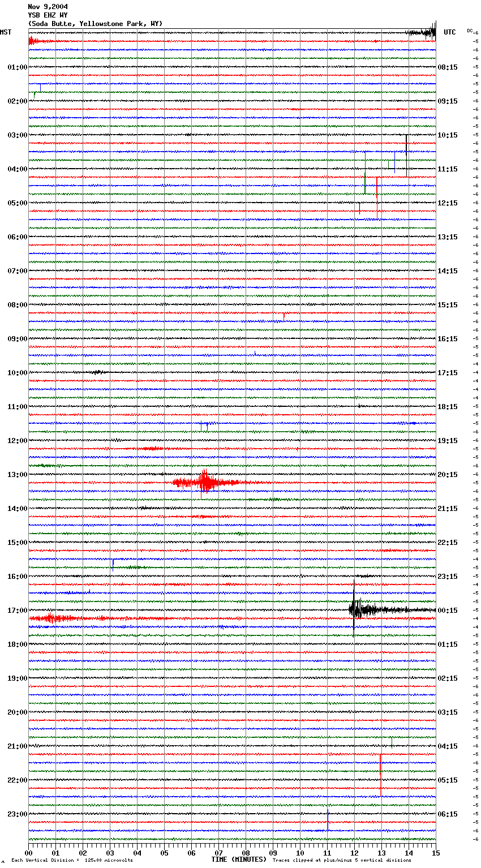The image size is (481, 868).
Task: Click the '14:15' UTC time label
Action: (448, 271)
